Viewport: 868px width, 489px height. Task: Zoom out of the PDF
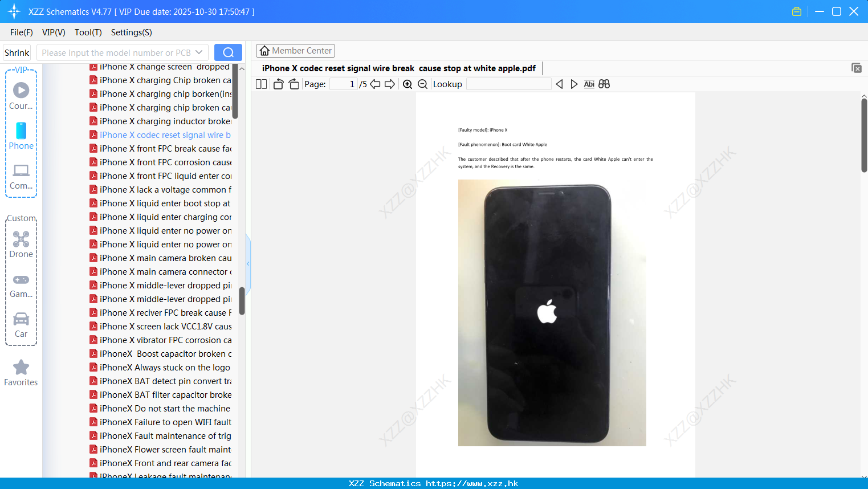click(x=422, y=84)
